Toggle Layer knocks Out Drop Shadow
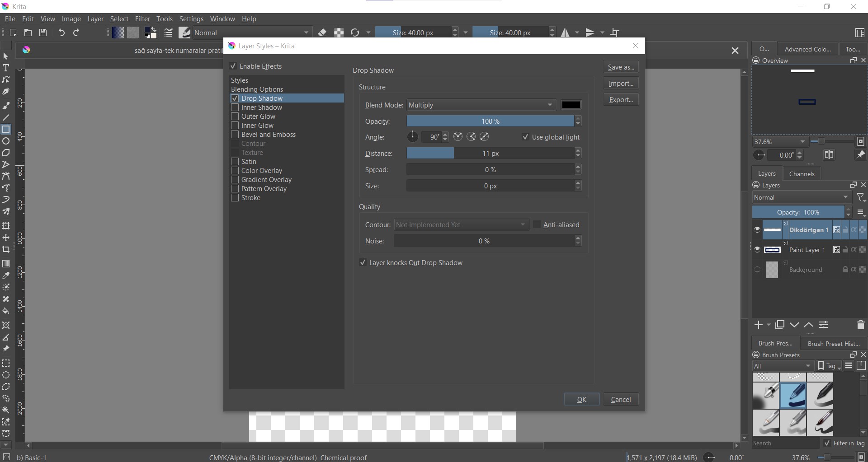 coord(363,263)
